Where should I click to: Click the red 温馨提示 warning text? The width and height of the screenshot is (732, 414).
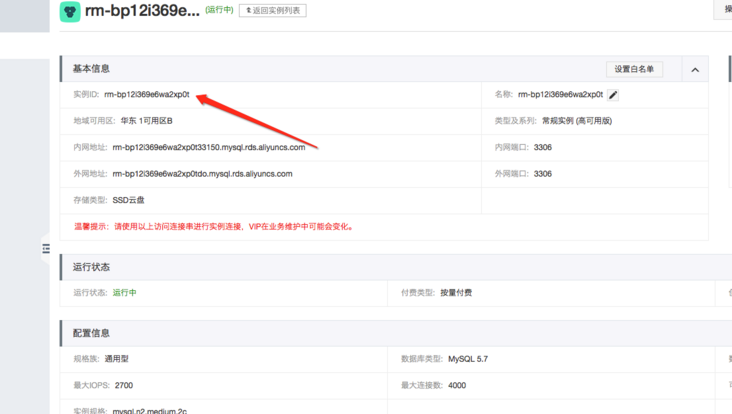(x=214, y=226)
